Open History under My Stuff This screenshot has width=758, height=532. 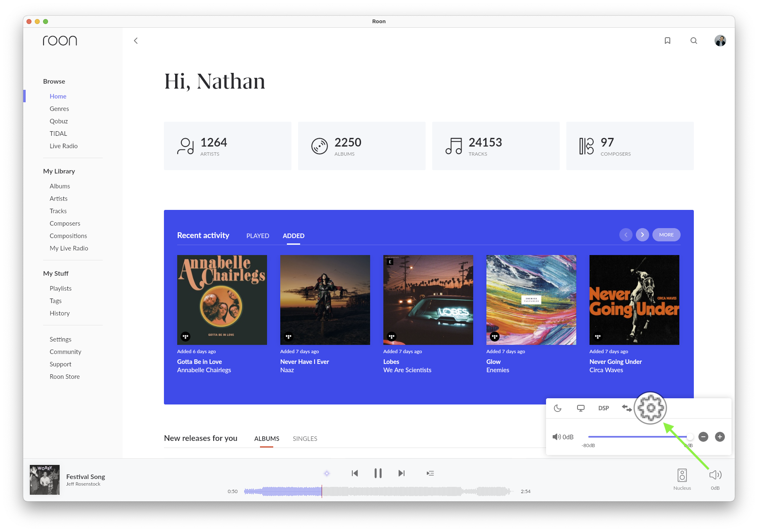point(60,313)
